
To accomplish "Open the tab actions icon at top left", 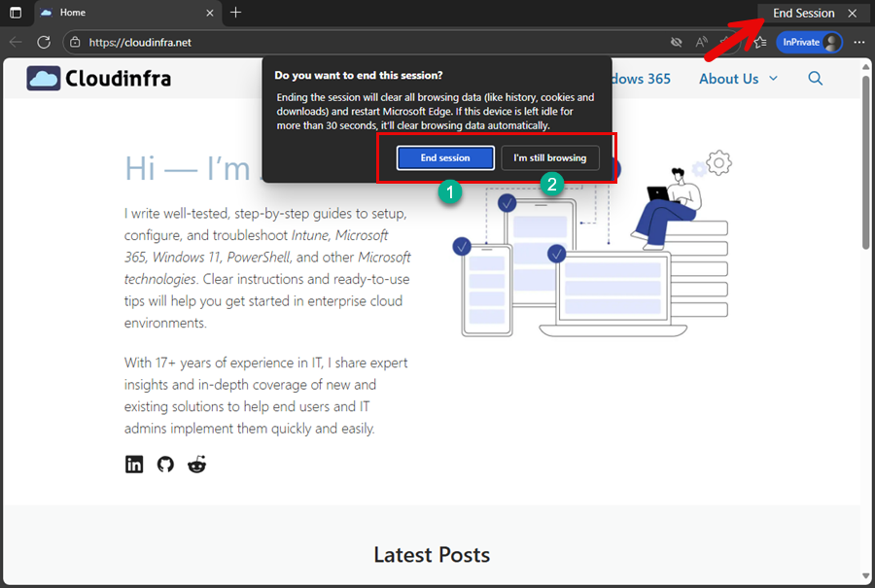I will tap(14, 13).
